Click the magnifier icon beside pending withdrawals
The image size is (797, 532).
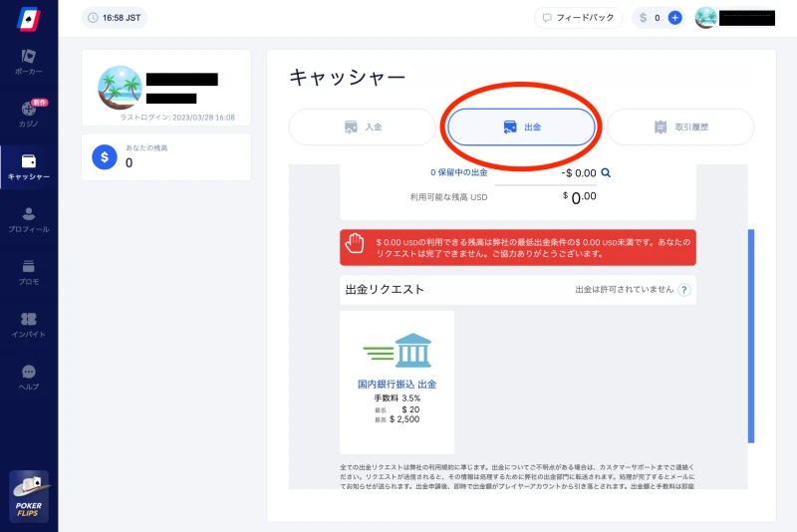tap(605, 172)
